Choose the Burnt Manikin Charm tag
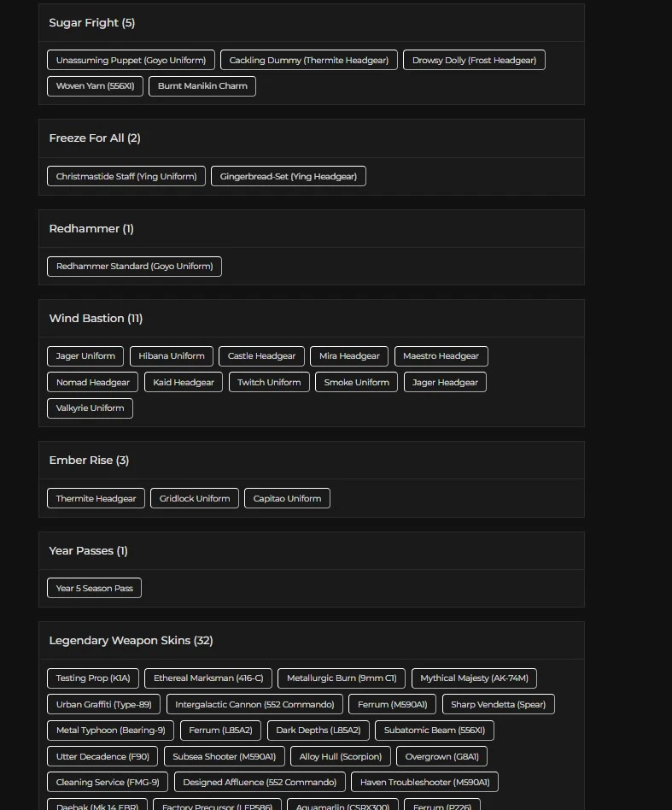The image size is (672, 810). tap(202, 86)
